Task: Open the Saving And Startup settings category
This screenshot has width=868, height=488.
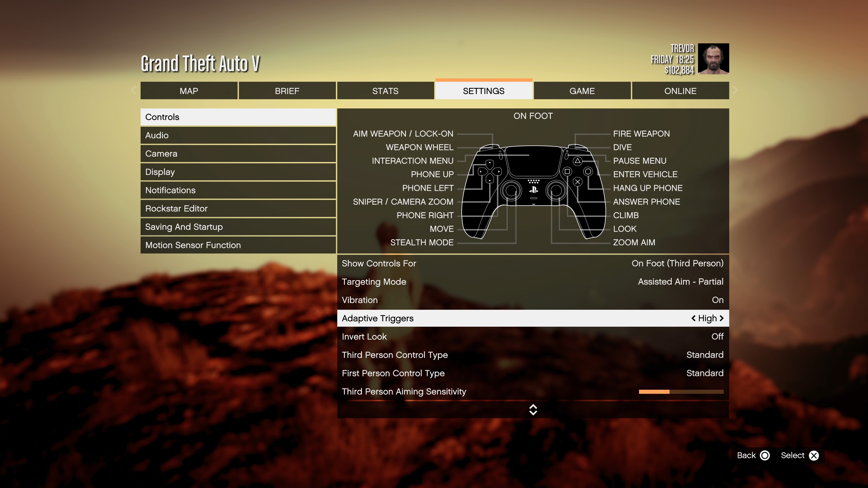Action: 238,227
